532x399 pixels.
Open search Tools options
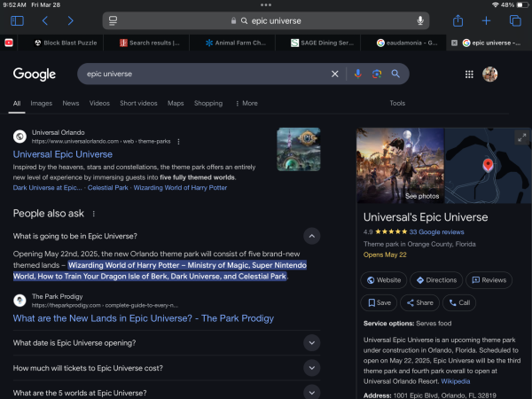tap(397, 103)
